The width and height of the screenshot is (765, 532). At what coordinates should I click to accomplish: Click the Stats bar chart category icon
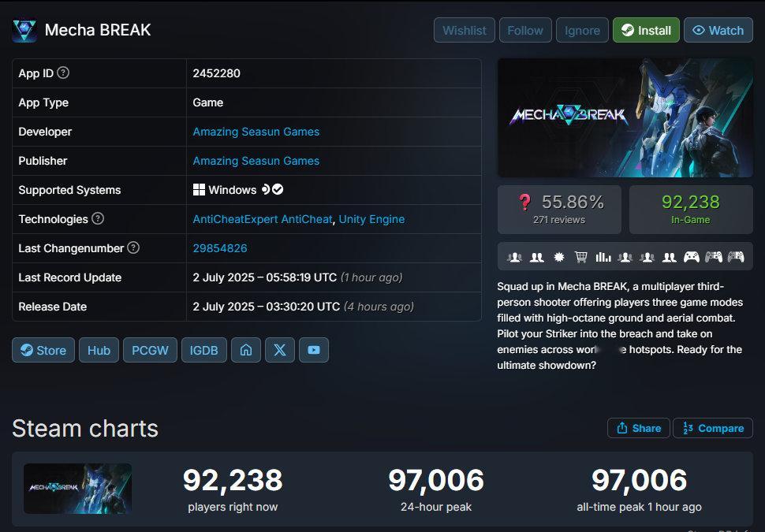click(x=603, y=257)
